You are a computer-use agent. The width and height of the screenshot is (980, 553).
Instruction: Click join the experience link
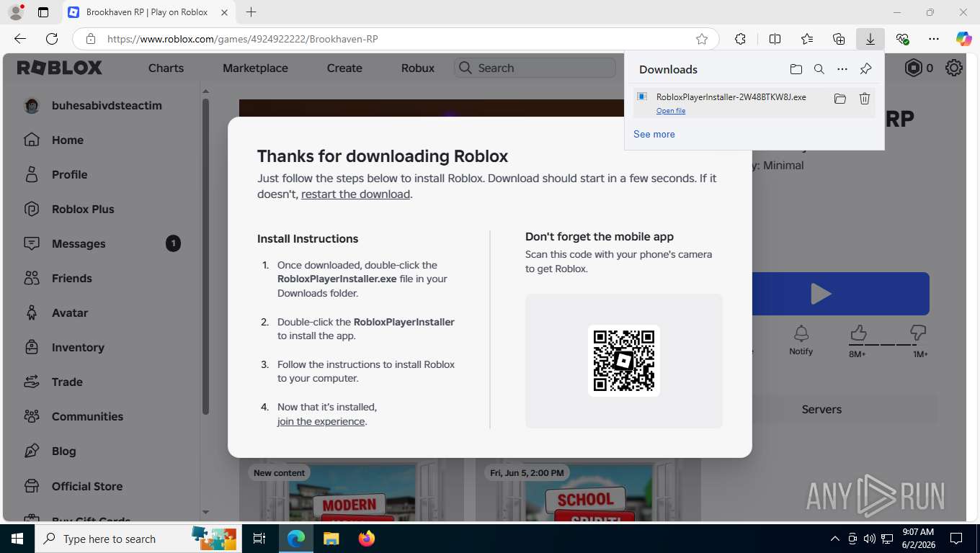[x=321, y=422]
